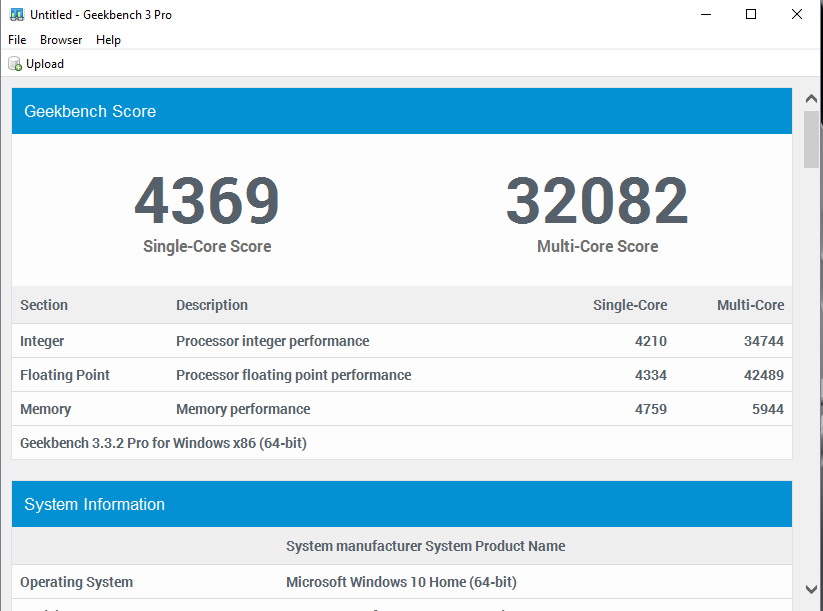
Task: Click the System Information section header
Action: [x=402, y=504]
